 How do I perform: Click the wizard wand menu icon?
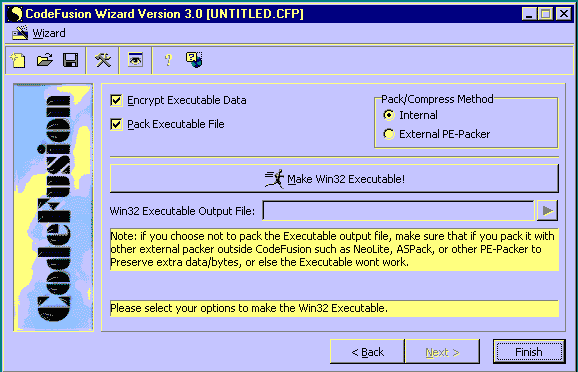tap(20, 33)
